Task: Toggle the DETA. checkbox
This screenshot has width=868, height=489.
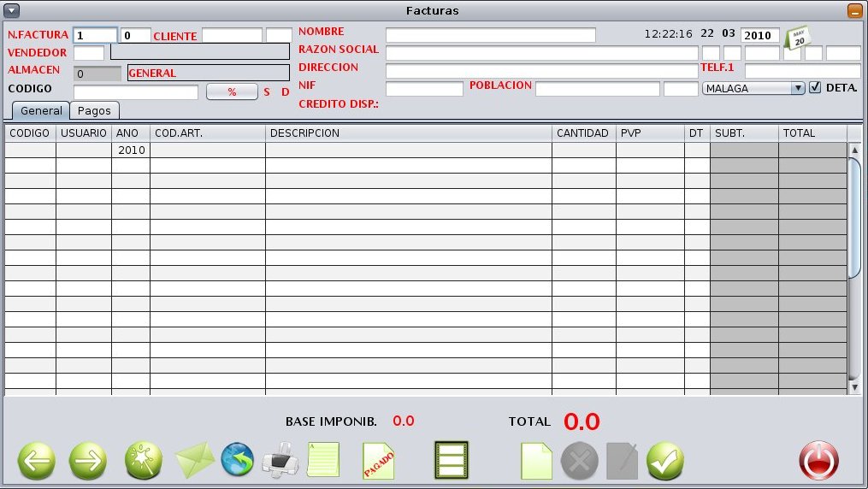Action: click(815, 87)
